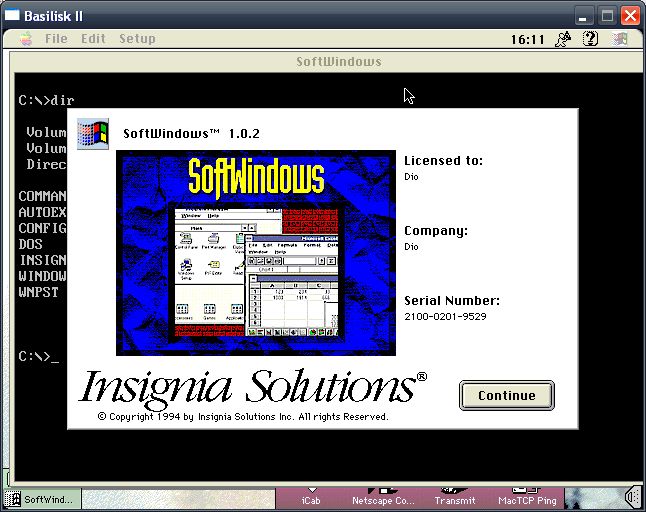Click the Basilisk II title bar icon
The image size is (646, 512).
[12, 16]
